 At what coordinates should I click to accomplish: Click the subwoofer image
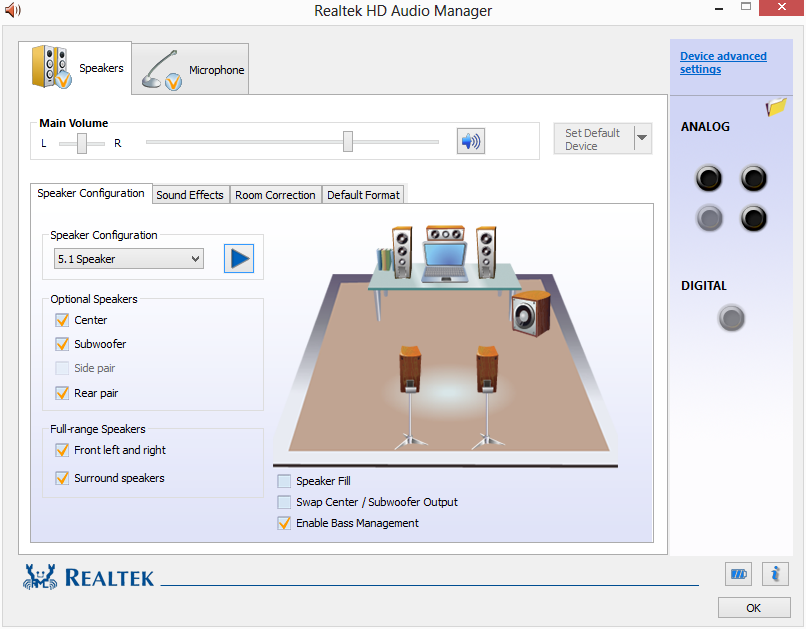tap(531, 313)
